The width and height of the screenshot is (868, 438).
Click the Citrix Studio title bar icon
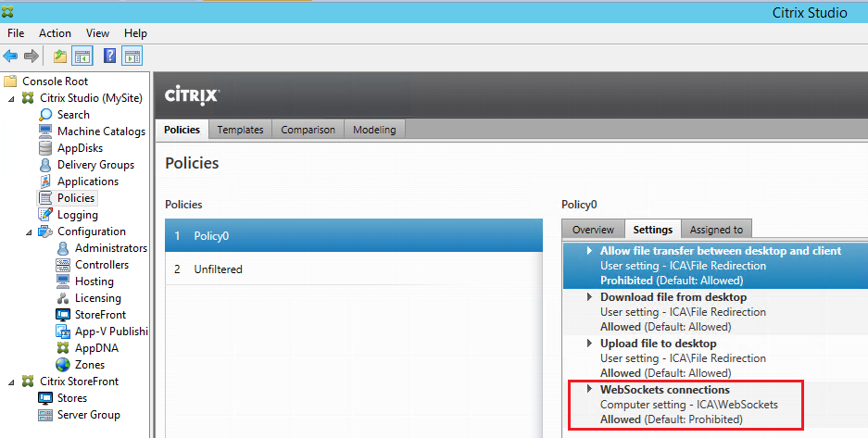pyautogui.click(x=7, y=12)
